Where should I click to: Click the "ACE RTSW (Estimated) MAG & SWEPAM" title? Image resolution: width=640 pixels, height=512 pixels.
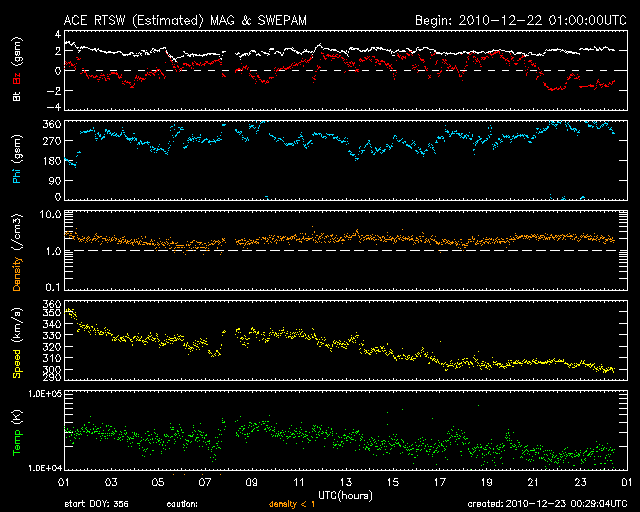click(x=185, y=20)
